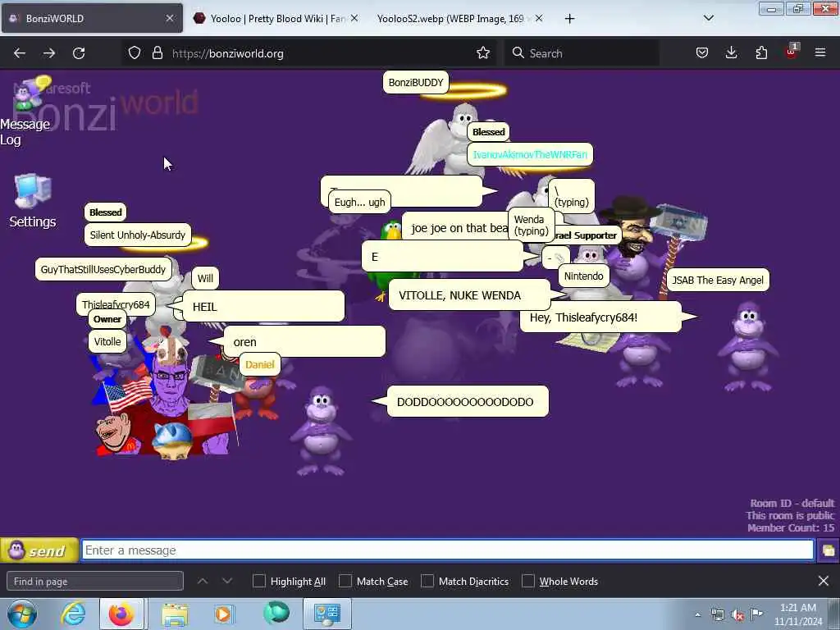Open the Extensions puzzle icon
This screenshot has height=630, width=840.
tap(761, 53)
